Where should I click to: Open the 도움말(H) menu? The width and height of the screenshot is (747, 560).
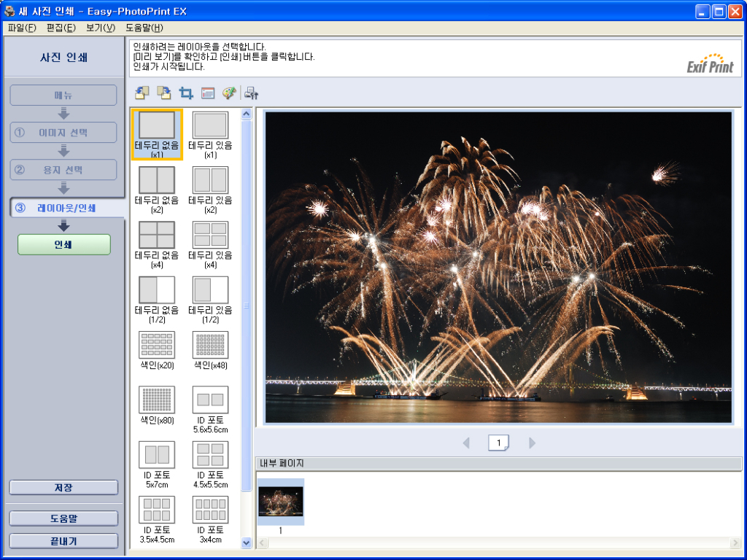click(x=144, y=28)
